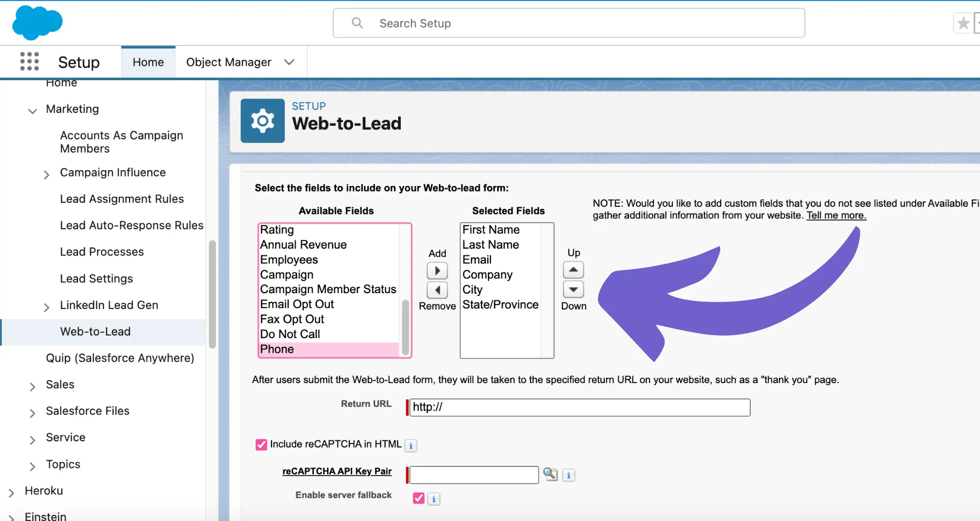The image size is (980, 521).
Task: Click the favorites star icon
Action: tap(963, 23)
